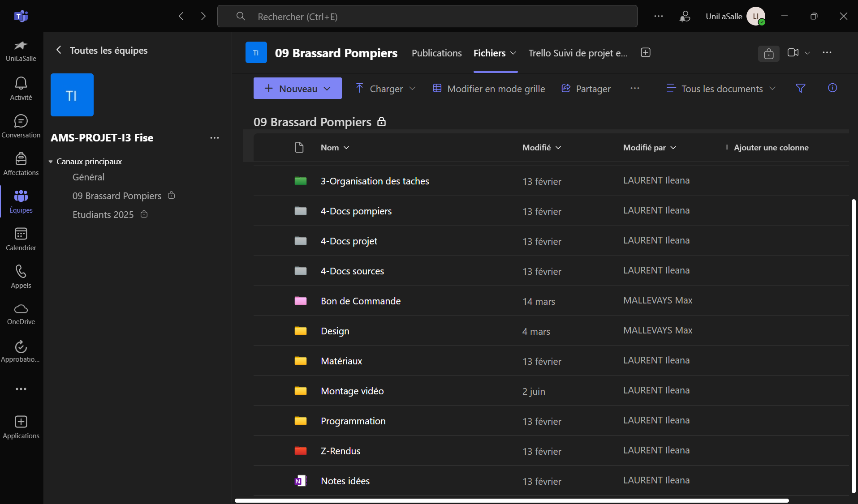Viewport: 858px width, 504px height.
Task: Click the filter funnel icon
Action: point(800,88)
